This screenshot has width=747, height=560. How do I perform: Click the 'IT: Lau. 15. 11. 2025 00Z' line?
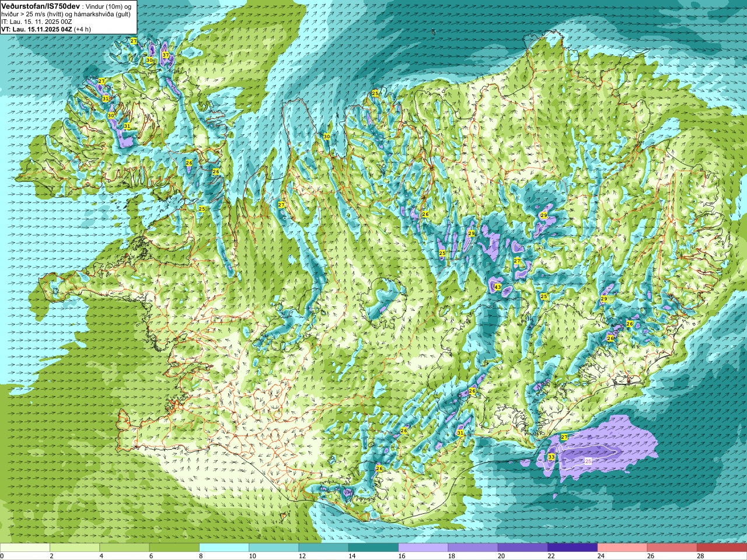pos(37,22)
